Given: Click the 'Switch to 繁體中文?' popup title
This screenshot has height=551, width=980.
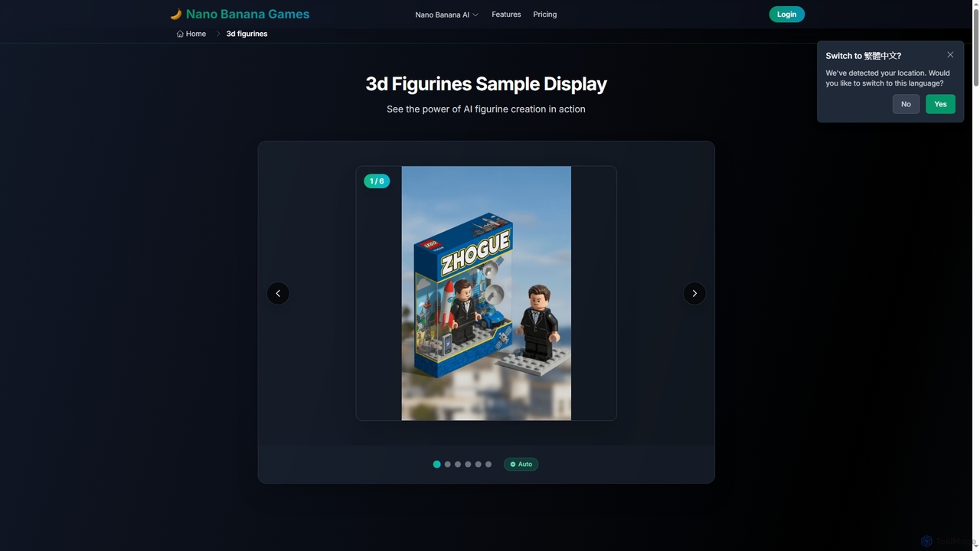Looking at the screenshot, I should click(863, 56).
